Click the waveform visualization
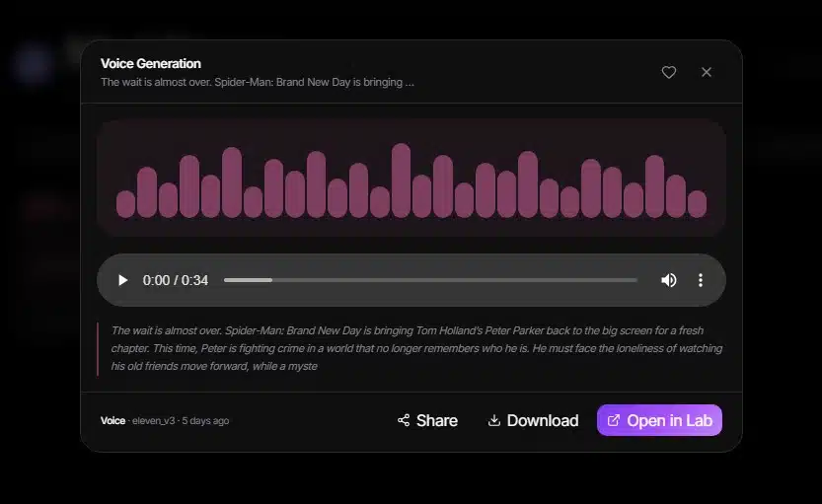Image resolution: width=822 pixels, height=504 pixels. coord(411,179)
